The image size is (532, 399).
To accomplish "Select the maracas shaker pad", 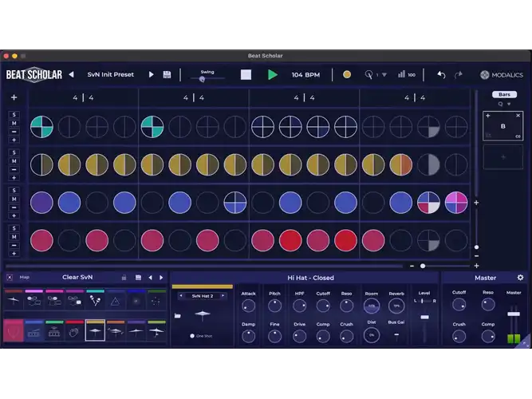I will click(x=95, y=300).
